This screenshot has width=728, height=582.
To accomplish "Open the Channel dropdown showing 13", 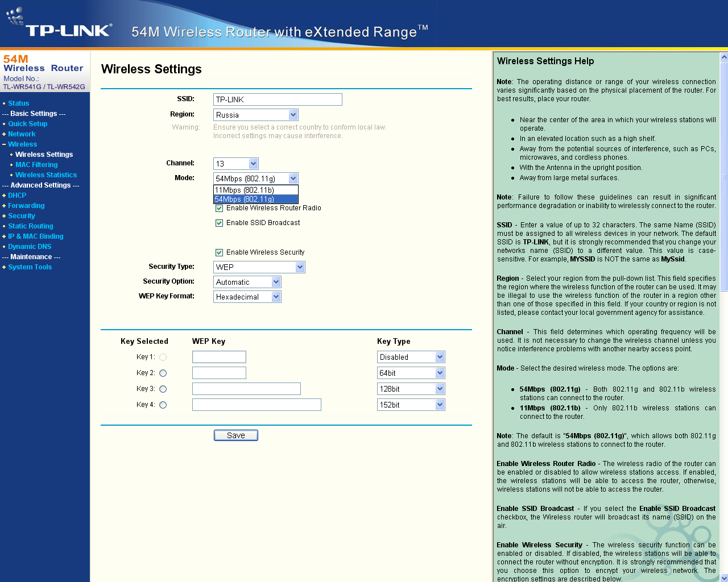I will tap(236, 164).
